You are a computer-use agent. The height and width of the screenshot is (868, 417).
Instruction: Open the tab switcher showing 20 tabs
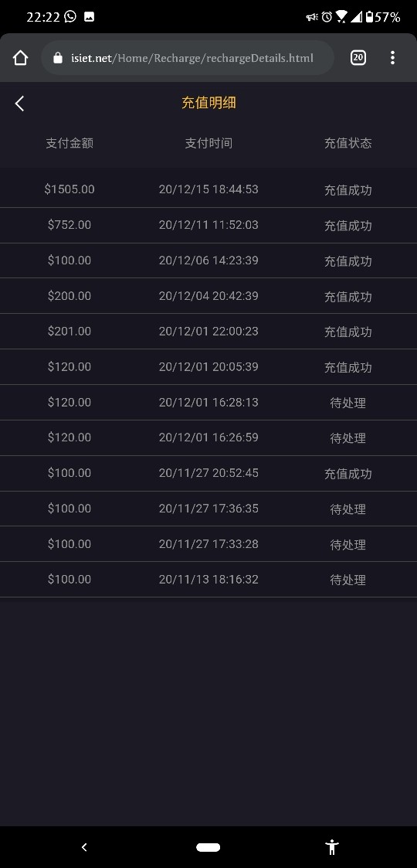tap(358, 57)
